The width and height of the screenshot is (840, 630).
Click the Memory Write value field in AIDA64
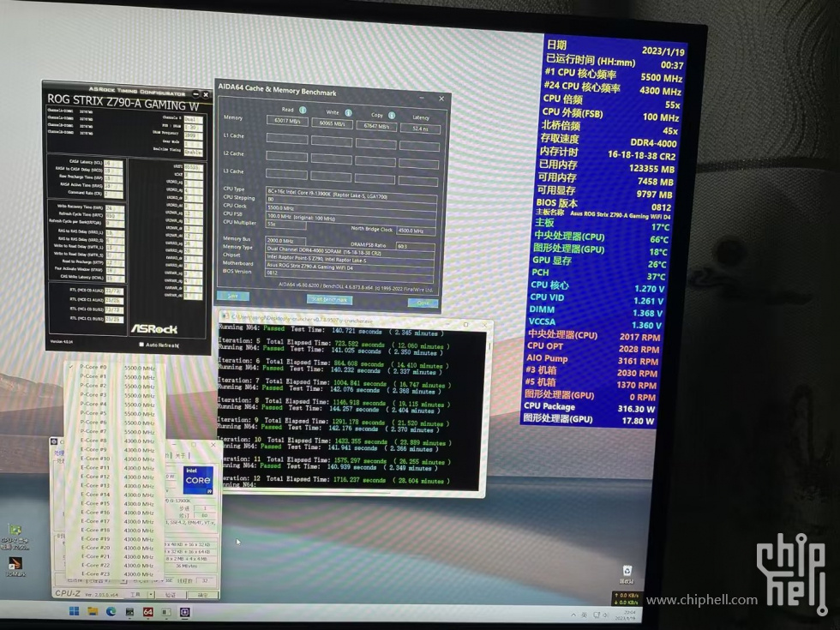click(332, 123)
